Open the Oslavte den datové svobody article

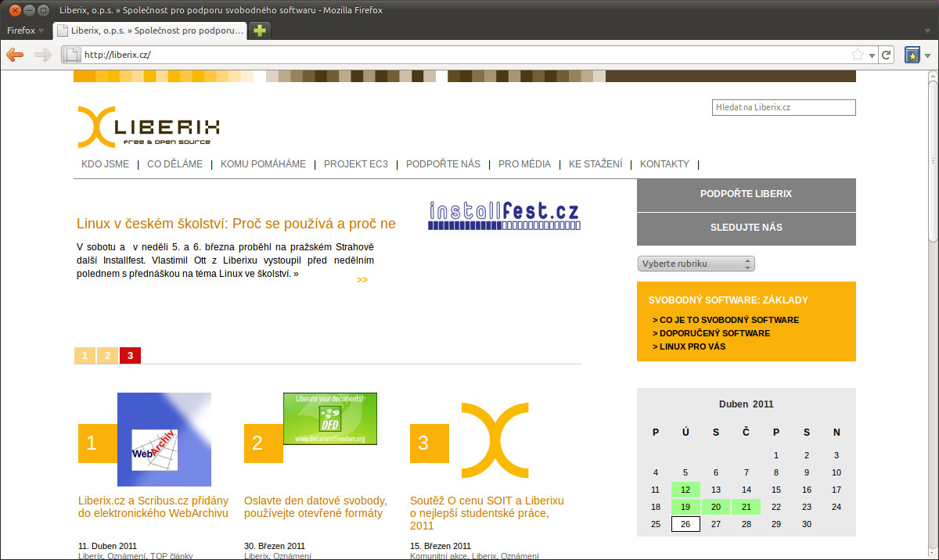(x=315, y=507)
